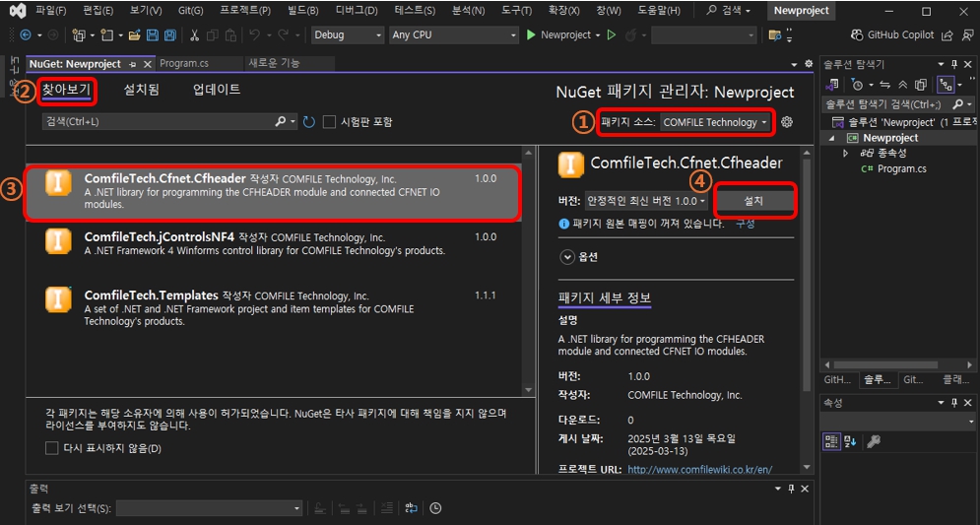Expand the 종속성 node in Solution Explorer
This screenshot has width=980, height=525.
point(845,154)
